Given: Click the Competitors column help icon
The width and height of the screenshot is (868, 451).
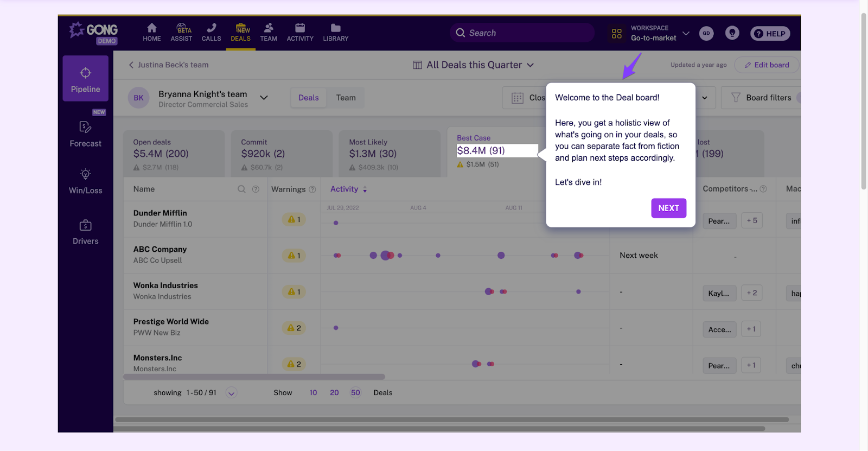Looking at the screenshot, I should tap(763, 189).
